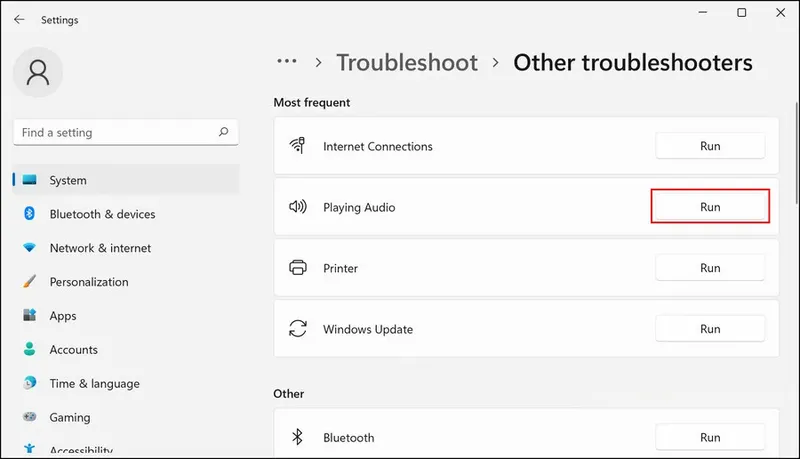Image resolution: width=800 pixels, height=459 pixels.
Task: Run the Printer troubleshooter
Action: click(x=710, y=268)
